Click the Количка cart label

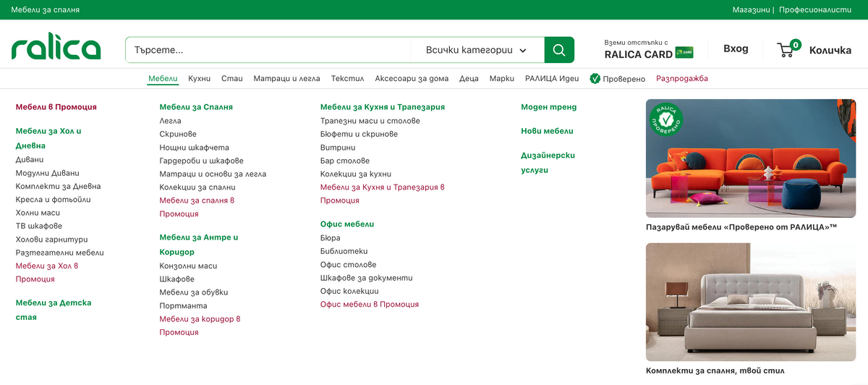pyautogui.click(x=830, y=50)
